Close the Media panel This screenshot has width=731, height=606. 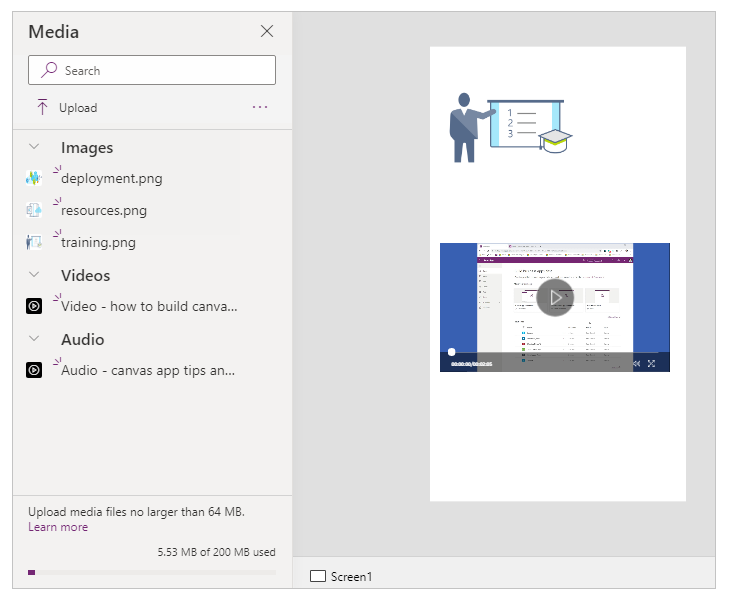(x=267, y=31)
